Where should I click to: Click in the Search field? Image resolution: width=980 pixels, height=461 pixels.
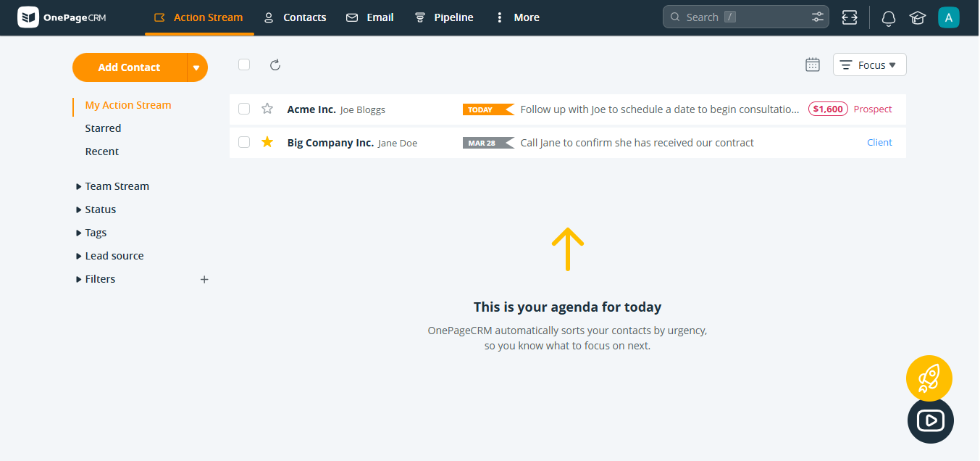point(745,17)
